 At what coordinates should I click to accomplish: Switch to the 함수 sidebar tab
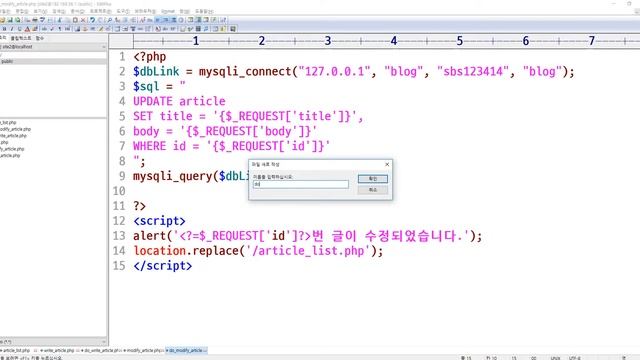(40, 38)
